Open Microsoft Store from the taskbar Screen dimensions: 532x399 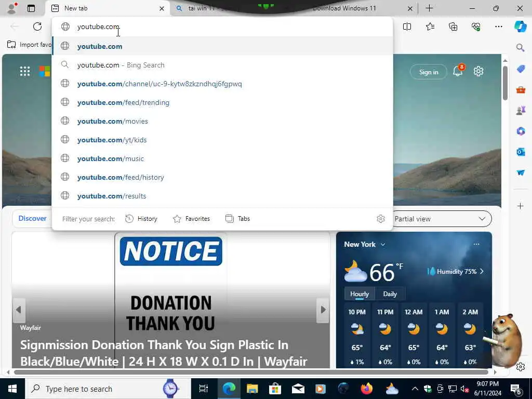[275, 389]
